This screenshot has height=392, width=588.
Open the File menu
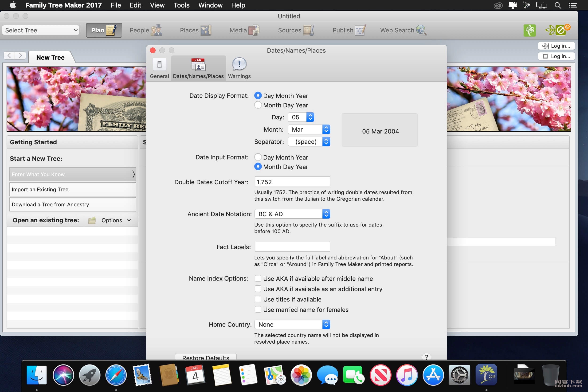116,5
